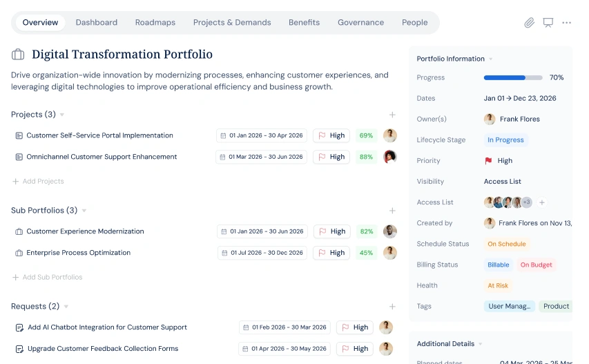Image resolution: width=589 pixels, height=364 pixels.
Task: Open the Projects & Demands tab
Action: coord(232,23)
